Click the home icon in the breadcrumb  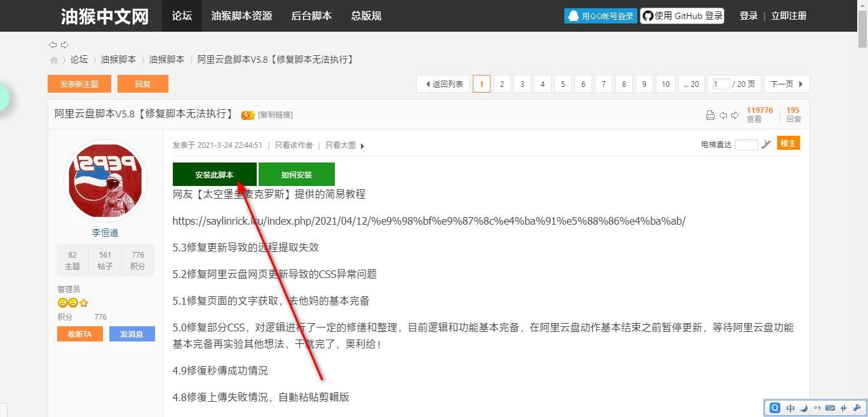pyautogui.click(x=54, y=60)
